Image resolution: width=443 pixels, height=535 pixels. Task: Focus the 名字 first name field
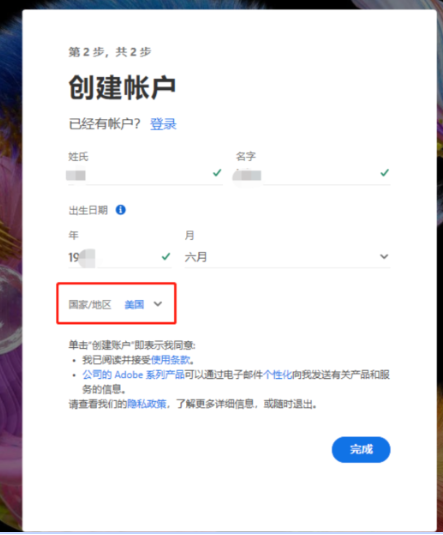pyautogui.click(x=313, y=175)
